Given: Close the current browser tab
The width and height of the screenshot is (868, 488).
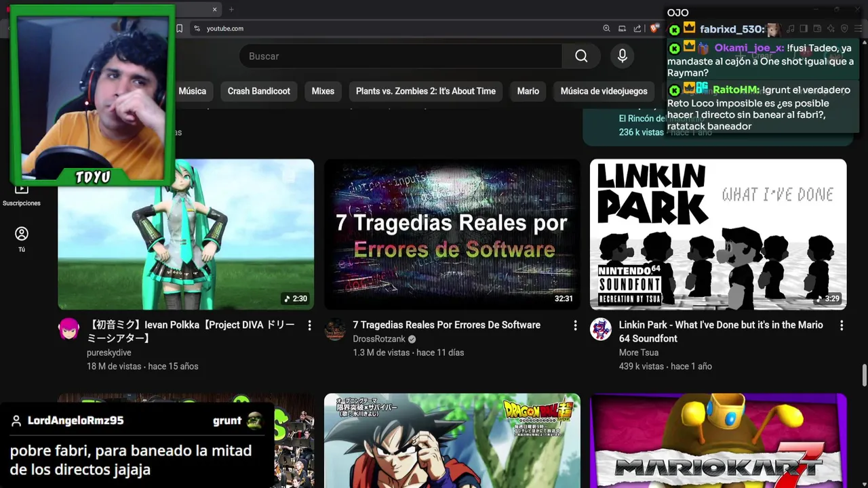Looking at the screenshot, I should (215, 9).
